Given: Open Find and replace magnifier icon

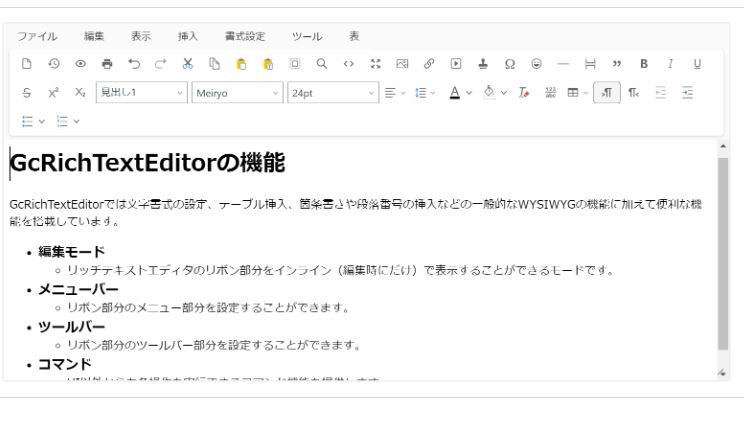Looking at the screenshot, I should (322, 64).
